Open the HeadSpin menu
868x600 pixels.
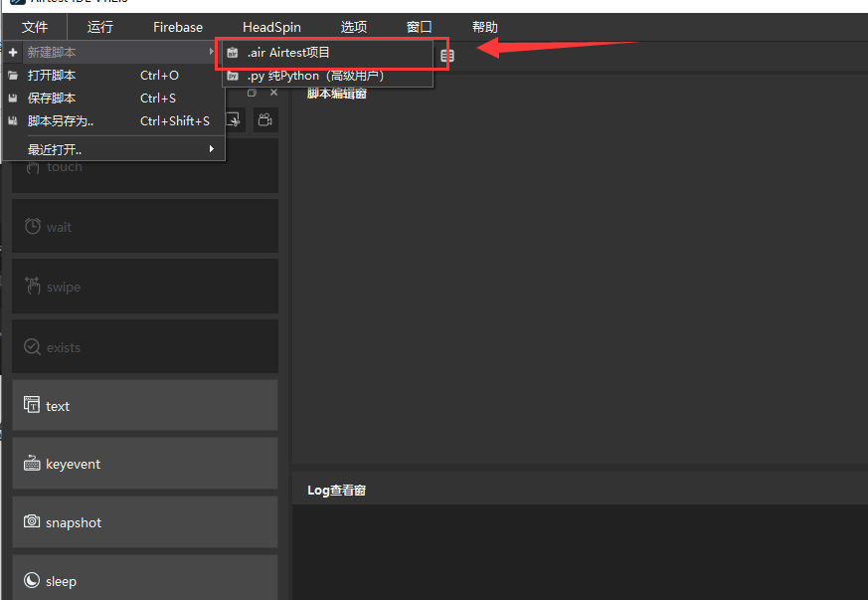(271, 27)
